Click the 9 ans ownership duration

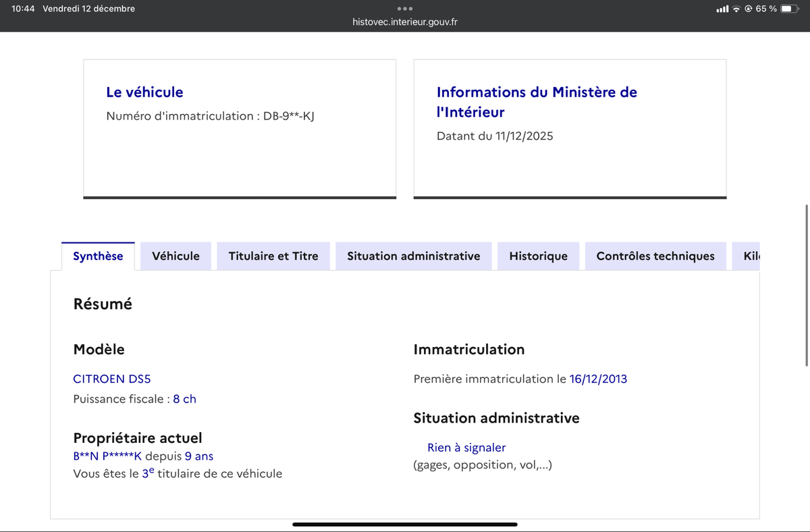click(x=199, y=456)
